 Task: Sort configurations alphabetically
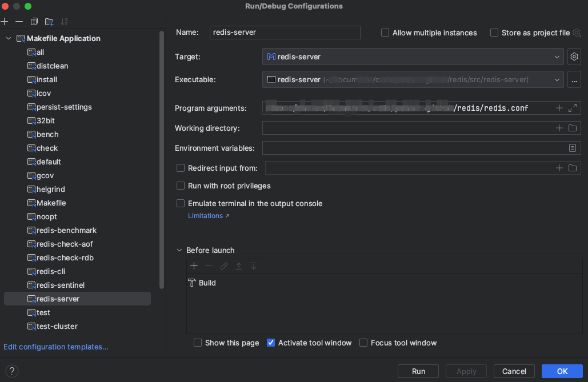(x=64, y=22)
